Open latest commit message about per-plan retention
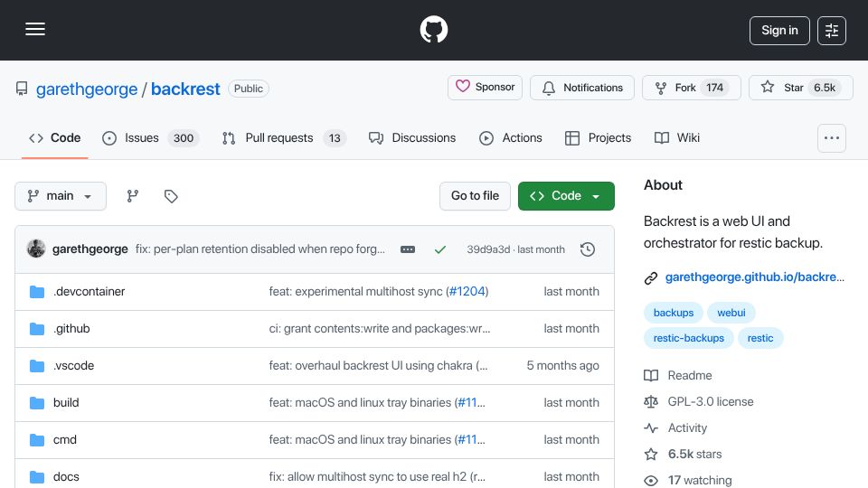 (x=260, y=249)
